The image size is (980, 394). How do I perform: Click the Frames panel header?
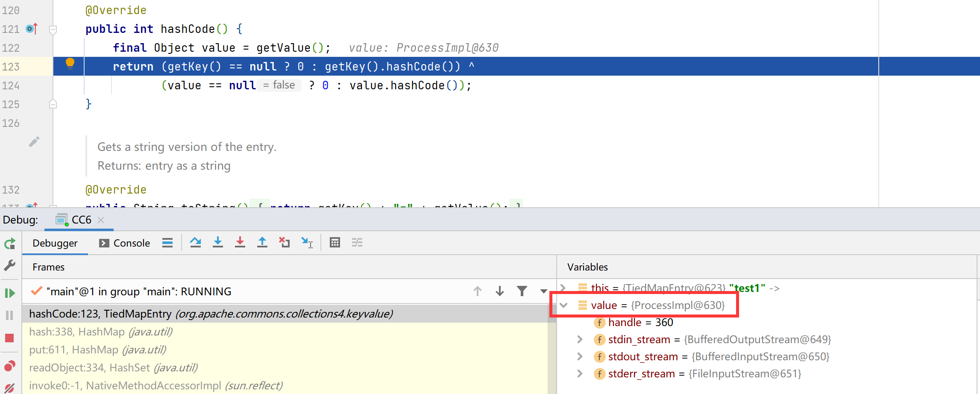(48, 267)
